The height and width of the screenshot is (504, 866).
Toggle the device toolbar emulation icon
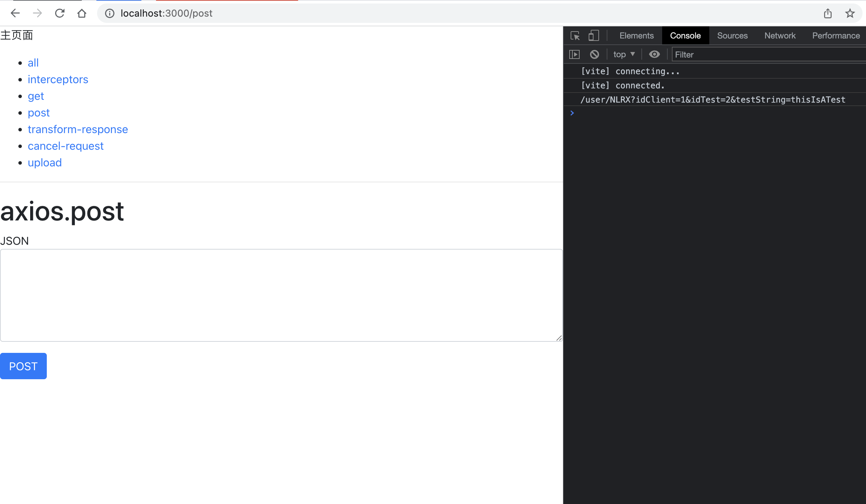pyautogui.click(x=594, y=35)
